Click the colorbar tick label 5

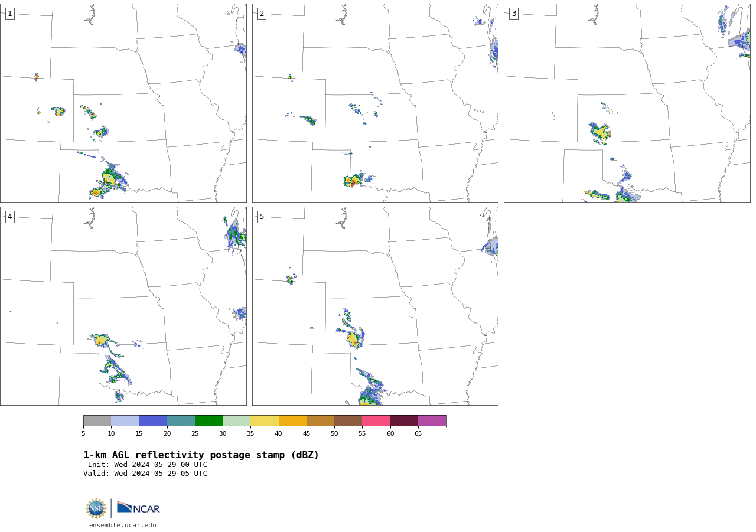coord(83,434)
